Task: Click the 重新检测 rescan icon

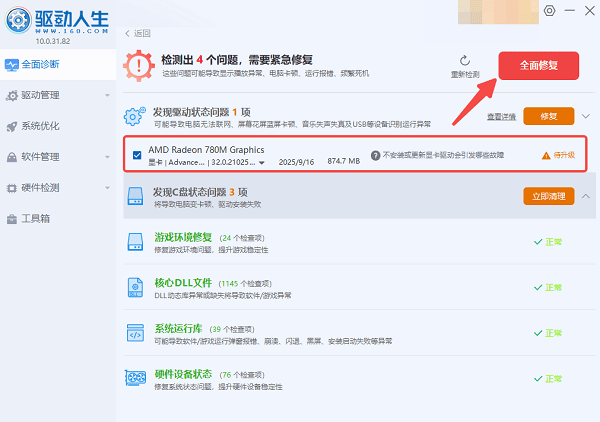Action: [465, 61]
